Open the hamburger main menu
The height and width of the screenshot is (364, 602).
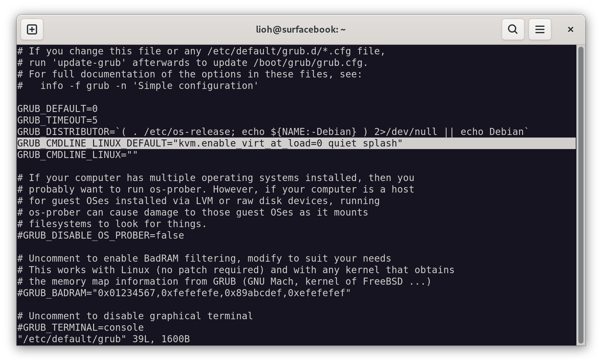pyautogui.click(x=540, y=29)
